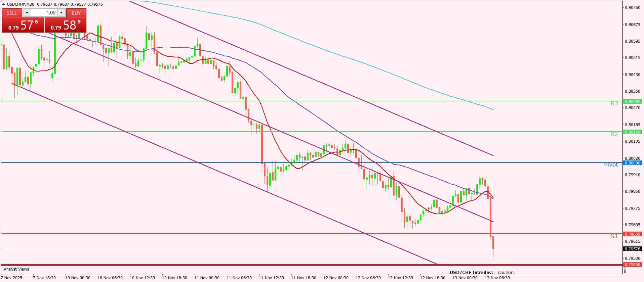Select the R3 resistance label
The height and width of the screenshot is (282, 644).
614,103
